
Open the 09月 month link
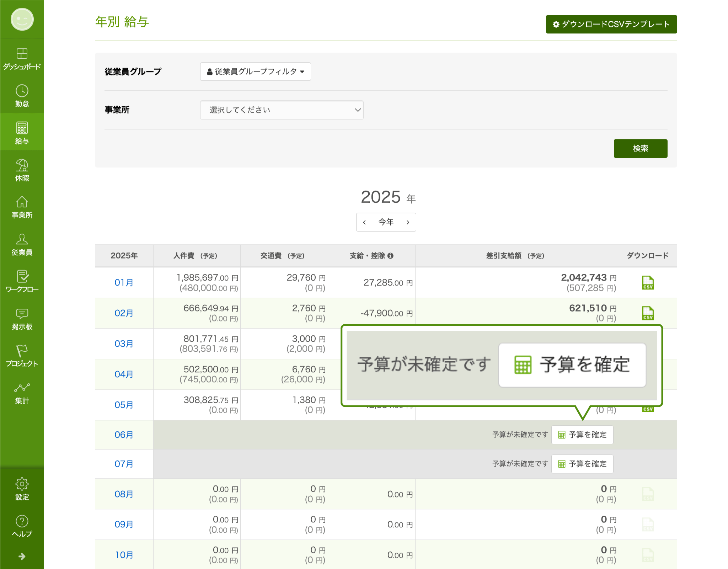point(124,525)
